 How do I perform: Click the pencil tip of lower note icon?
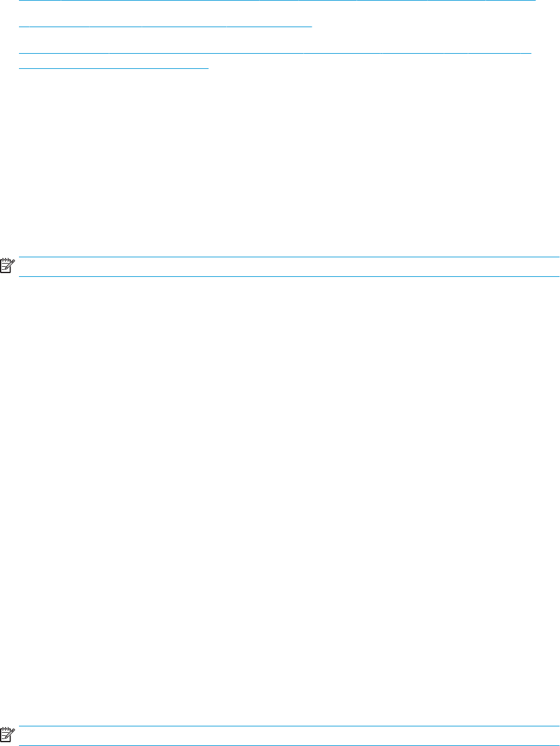5,739
